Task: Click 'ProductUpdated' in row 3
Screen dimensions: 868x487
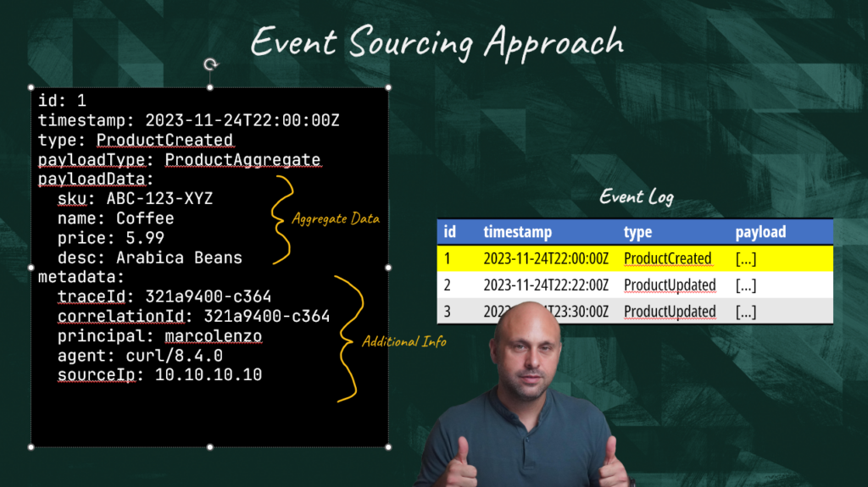Action: pyautogui.click(x=670, y=312)
